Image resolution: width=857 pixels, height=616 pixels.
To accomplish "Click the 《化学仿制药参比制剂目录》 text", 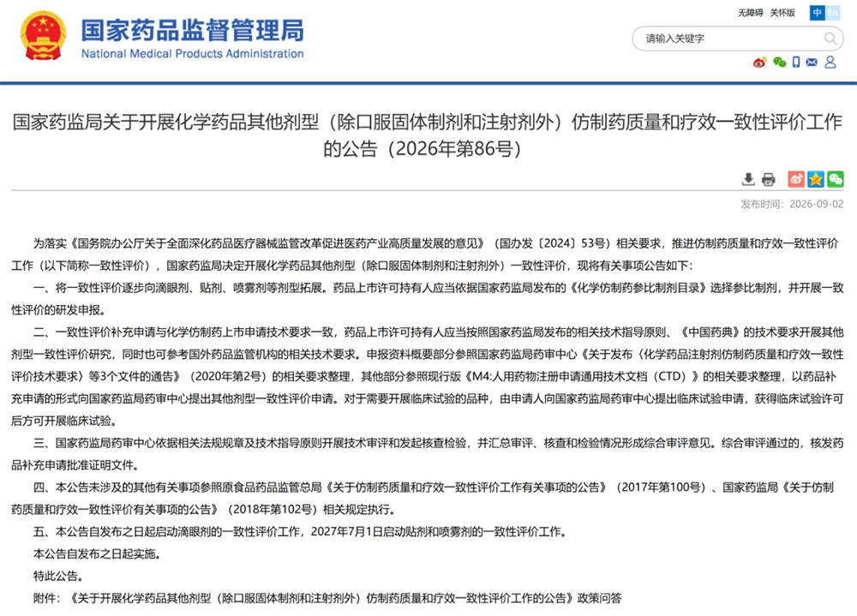I will coord(638,288).
